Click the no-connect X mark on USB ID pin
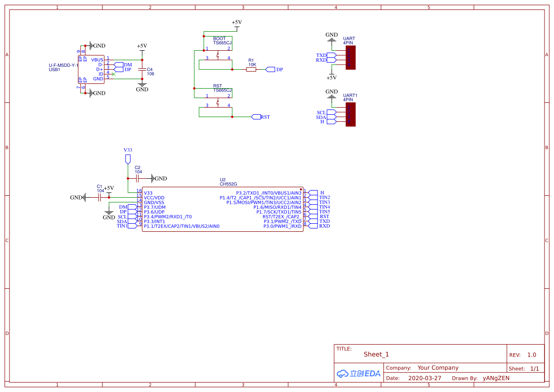 point(113,74)
